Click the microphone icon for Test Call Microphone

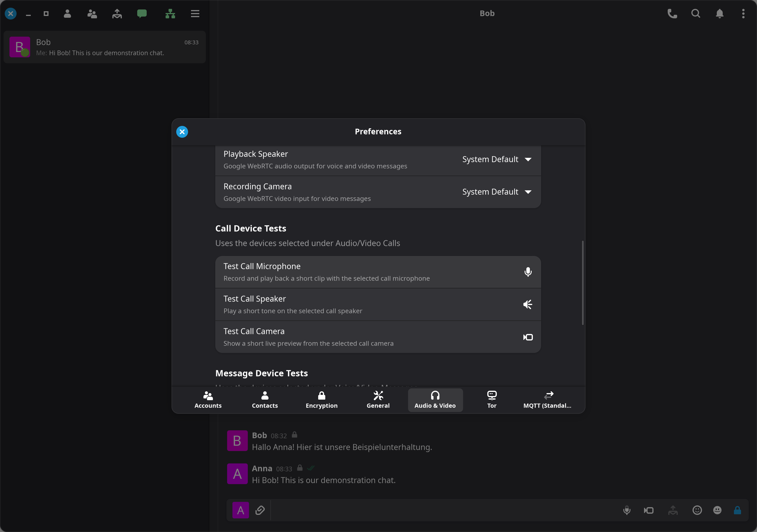point(528,272)
